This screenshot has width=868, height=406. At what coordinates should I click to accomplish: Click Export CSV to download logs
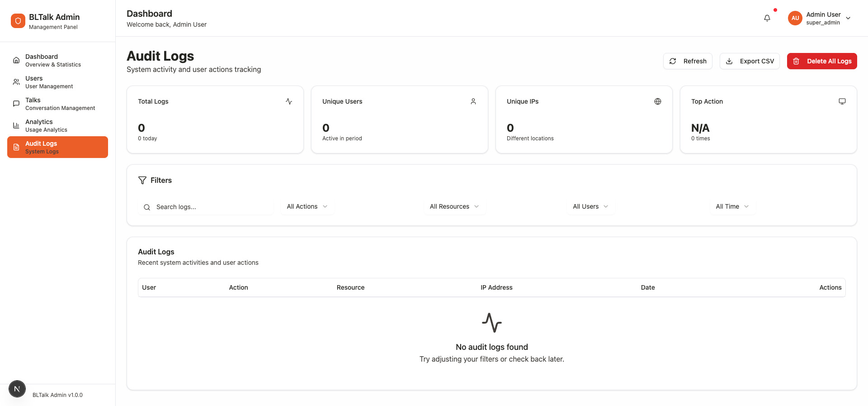(750, 61)
